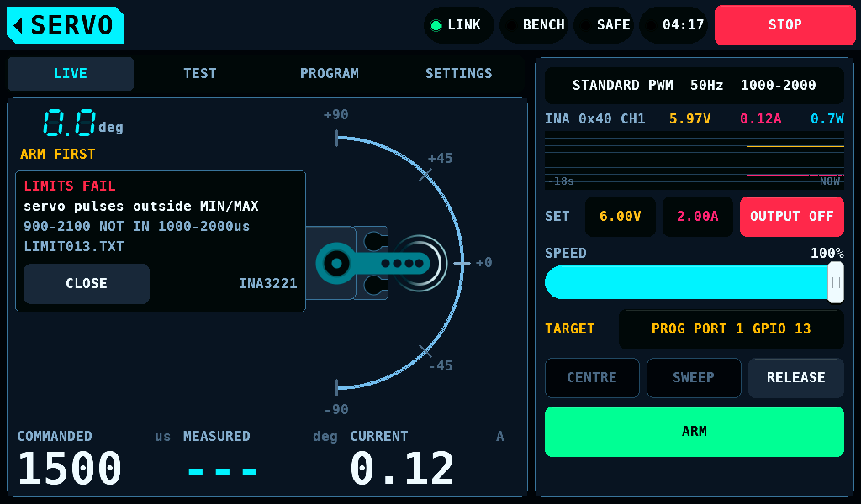The height and width of the screenshot is (504, 861).
Task: Click the MEASURED dashes readout
Action: pos(222,471)
